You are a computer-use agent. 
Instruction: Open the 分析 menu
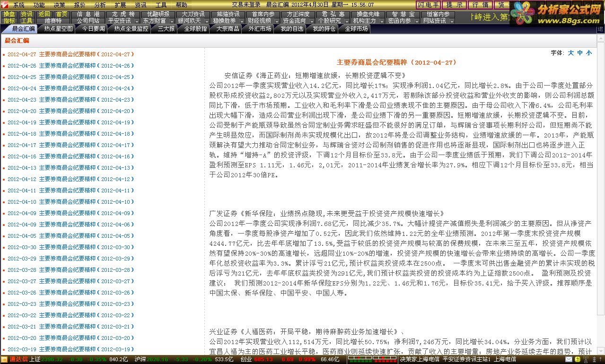[100, 5]
